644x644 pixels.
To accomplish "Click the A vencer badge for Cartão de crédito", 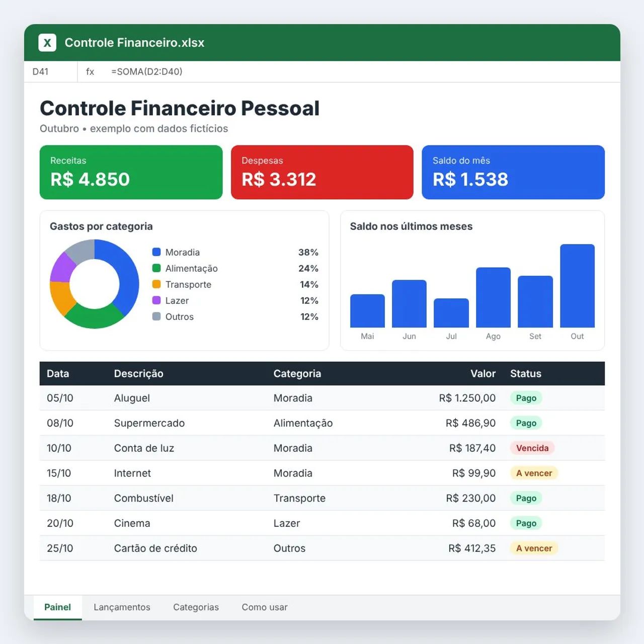I will tap(534, 548).
